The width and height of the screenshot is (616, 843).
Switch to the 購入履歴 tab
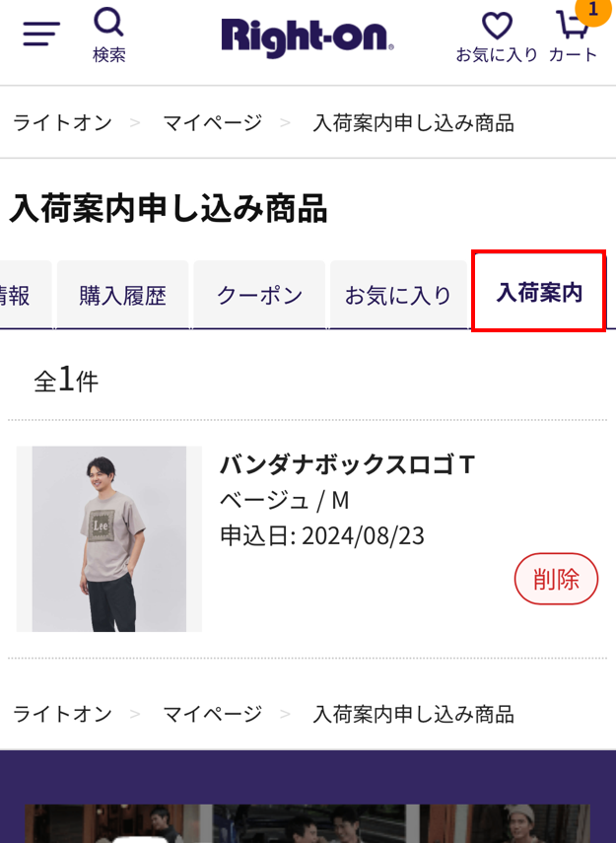121,293
